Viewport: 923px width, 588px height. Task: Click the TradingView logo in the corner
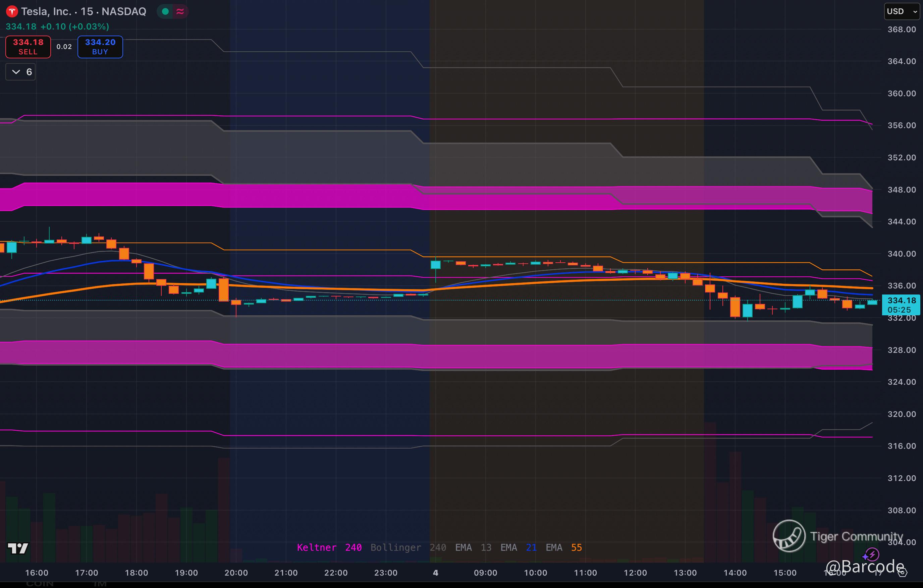(x=18, y=548)
